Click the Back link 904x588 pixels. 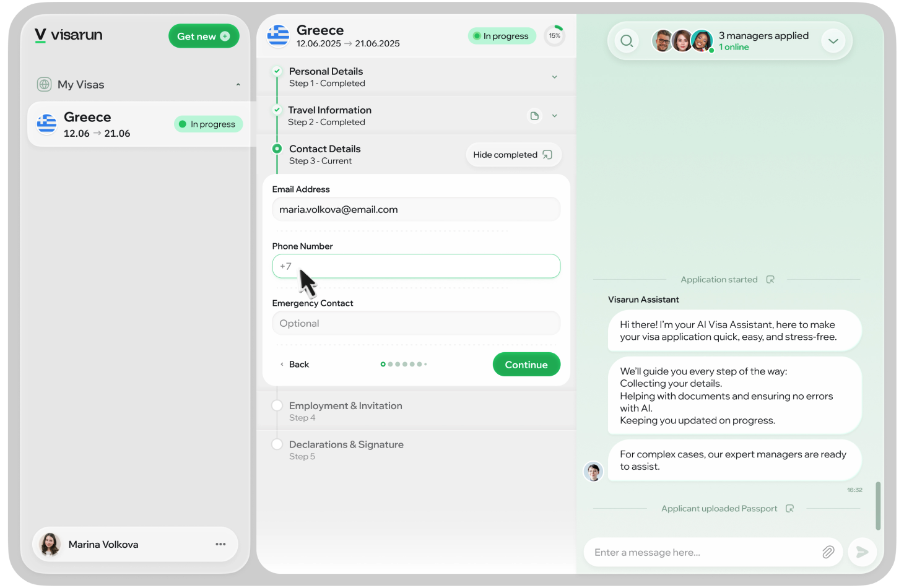294,365
